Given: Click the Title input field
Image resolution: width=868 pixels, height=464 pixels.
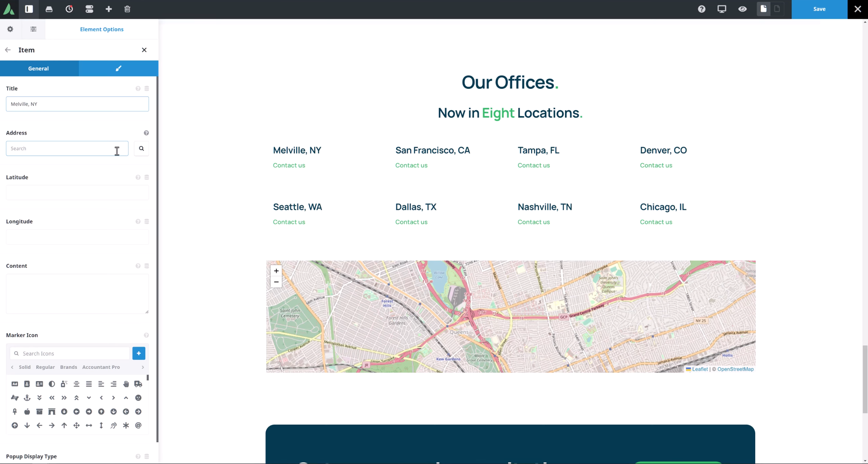Looking at the screenshot, I should tap(77, 104).
